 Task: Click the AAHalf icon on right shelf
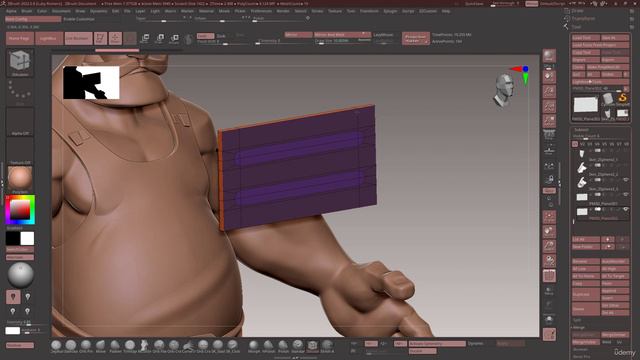click(x=549, y=121)
